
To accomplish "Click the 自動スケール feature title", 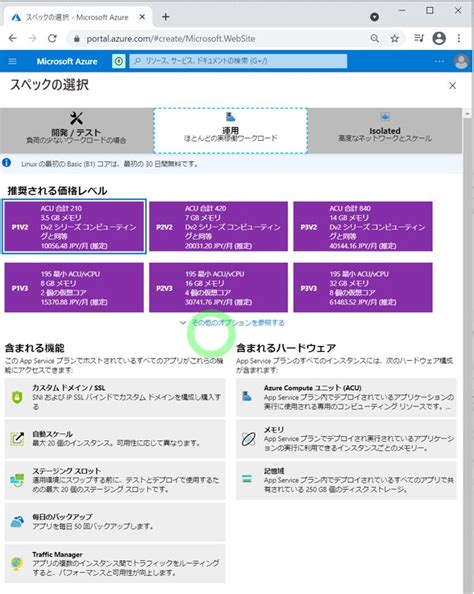I will [52, 434].
